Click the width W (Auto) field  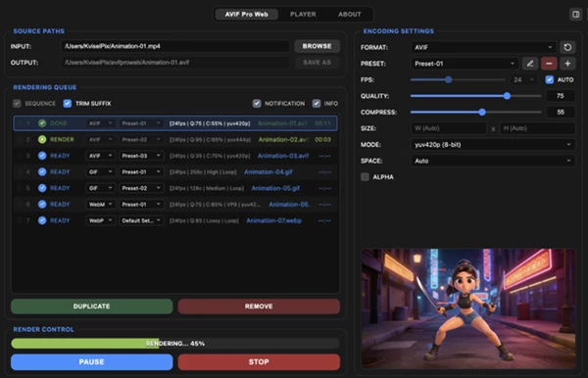449,128
